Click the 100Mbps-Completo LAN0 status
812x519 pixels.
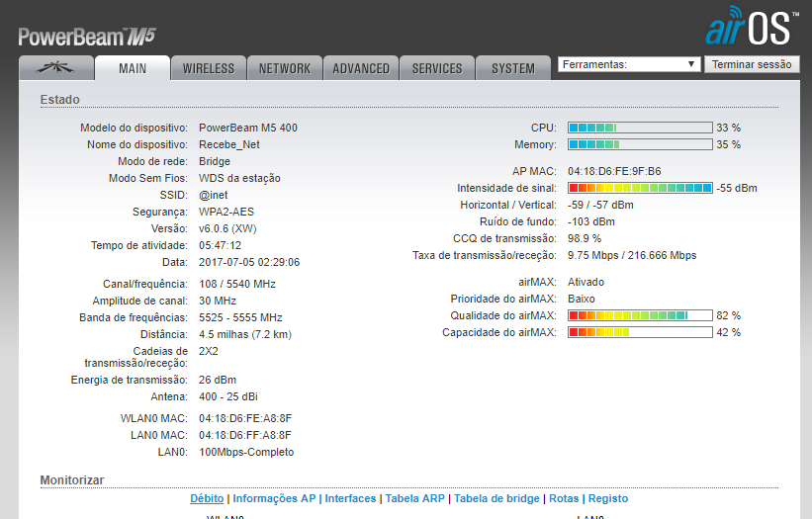[x=246, y=452]
